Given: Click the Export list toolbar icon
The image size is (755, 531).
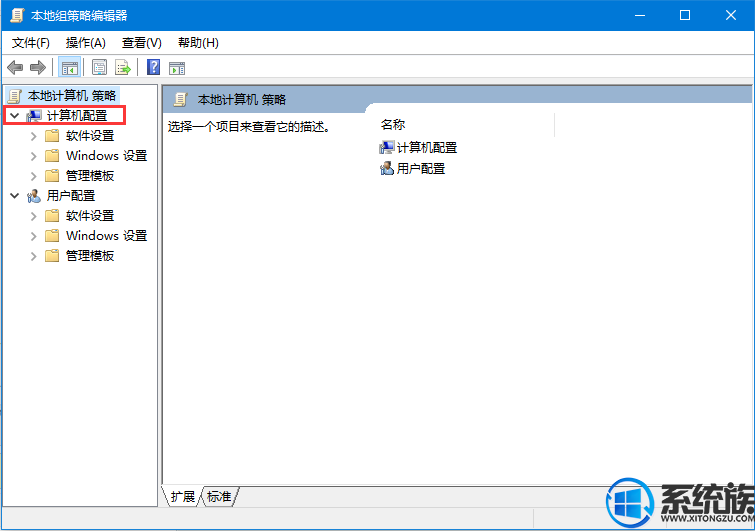Looking at the screenshot, I should [x=122, y=67].
